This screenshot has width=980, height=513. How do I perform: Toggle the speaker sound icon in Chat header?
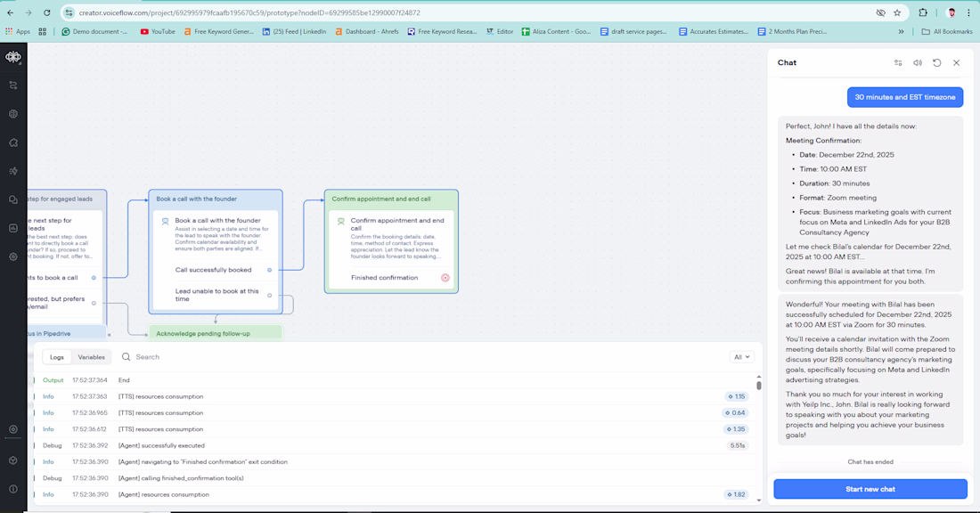[918, 62]
